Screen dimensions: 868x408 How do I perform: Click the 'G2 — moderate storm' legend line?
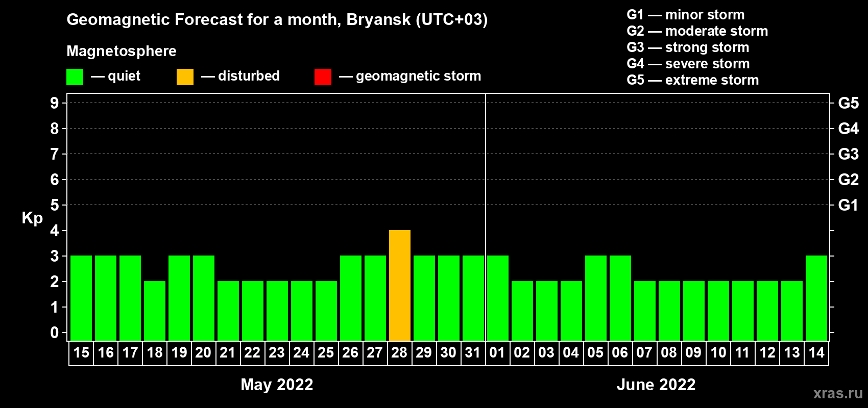tap(697, 31)
